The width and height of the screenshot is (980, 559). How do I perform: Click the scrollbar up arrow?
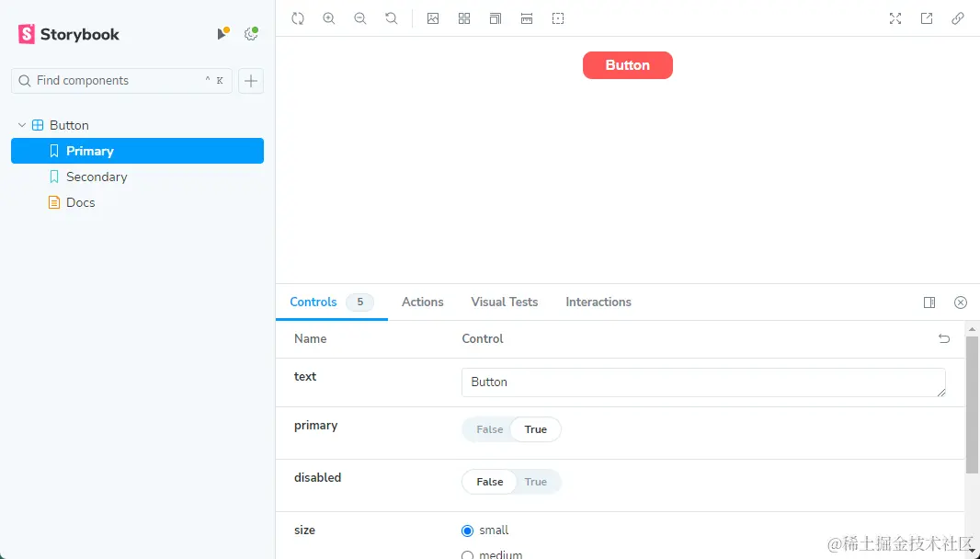click(972, 328)
